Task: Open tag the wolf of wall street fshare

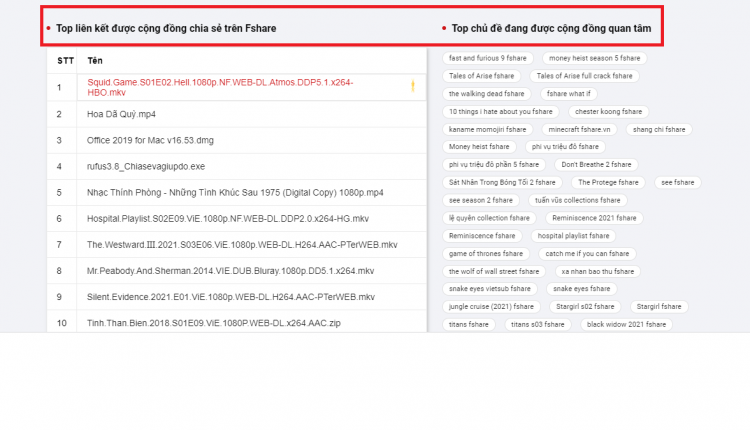Action: [494, 272]
